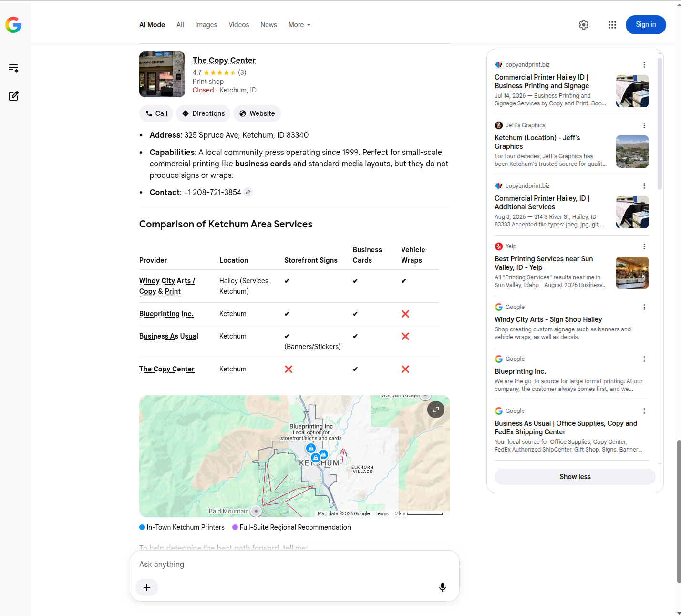Focus the Ask anything input field
Image resolution: width=681 pixels, height=616 pixels.
(294, 564)
